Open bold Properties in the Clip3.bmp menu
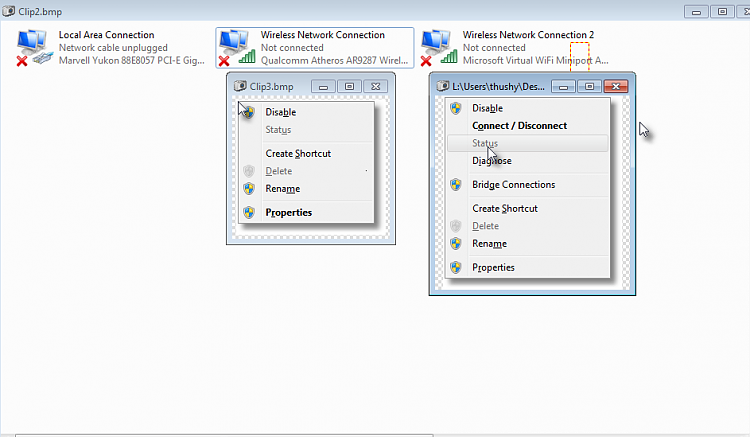 click(x=288, y=212)
